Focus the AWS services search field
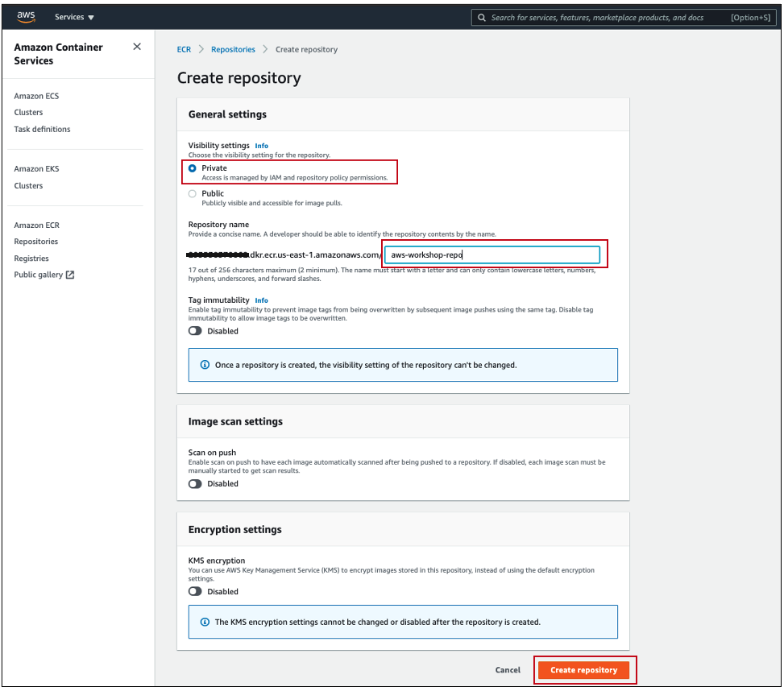Viewport: 784px width, 691px height. [624, 18]
